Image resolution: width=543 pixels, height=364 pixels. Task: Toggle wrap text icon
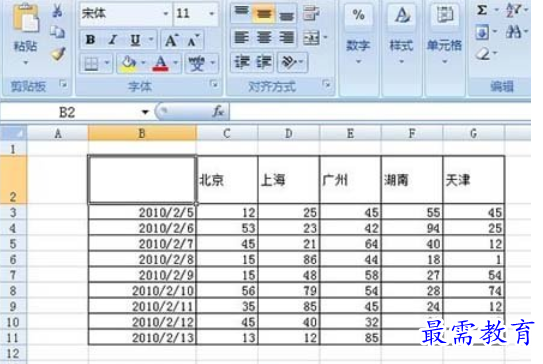(311, 13)
